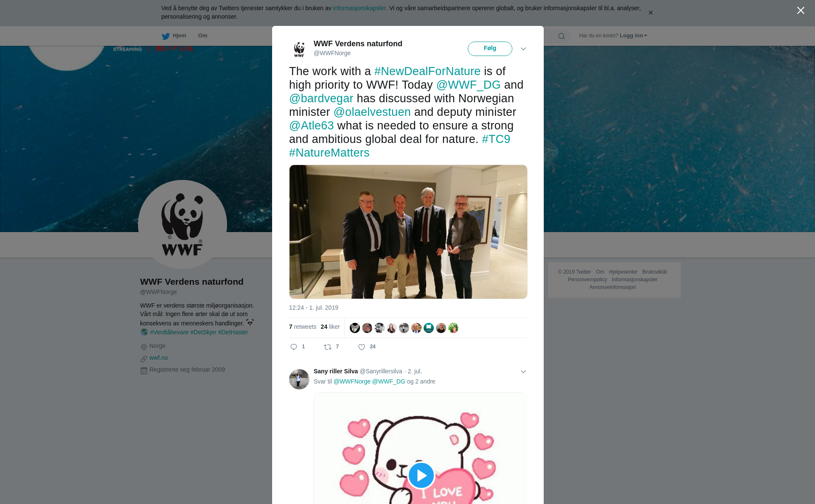Visit the wwf.no profile link
Viewport: 815px width, 504px height.
click(159, 358)
